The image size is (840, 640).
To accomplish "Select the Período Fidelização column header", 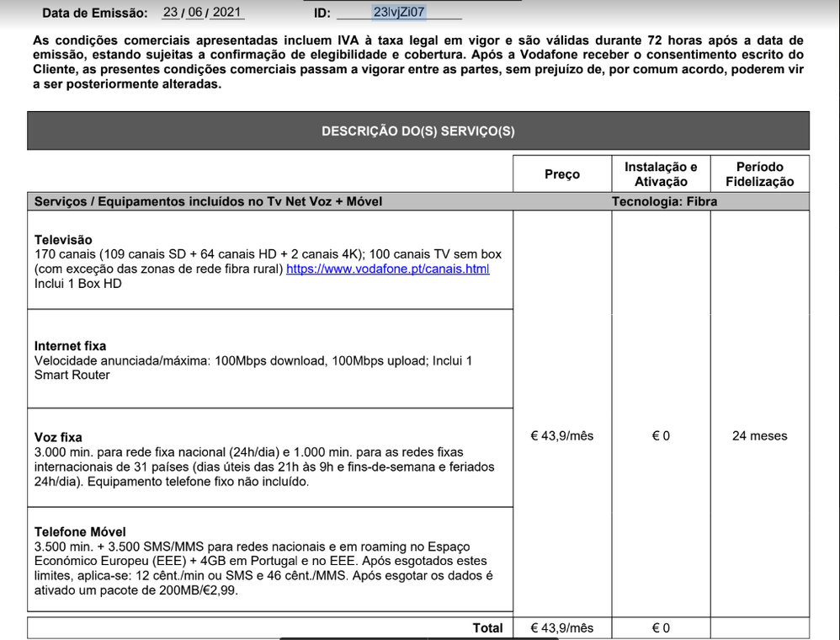I will 759,174.
